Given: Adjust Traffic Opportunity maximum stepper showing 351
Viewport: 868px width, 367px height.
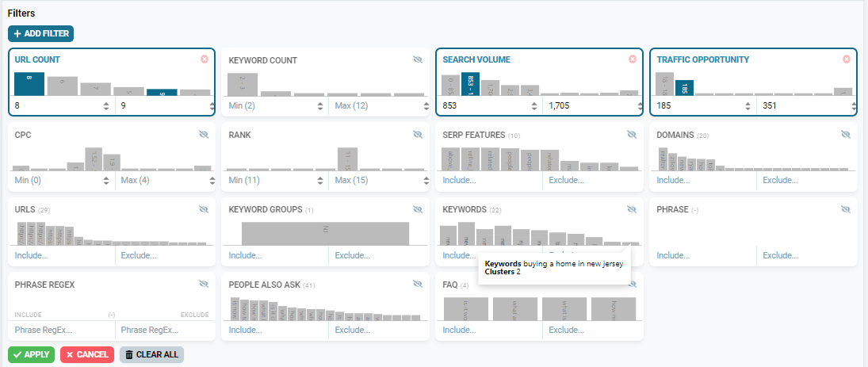Looking at the screenshot, I should pyautogui.click(x=854, y=105).
